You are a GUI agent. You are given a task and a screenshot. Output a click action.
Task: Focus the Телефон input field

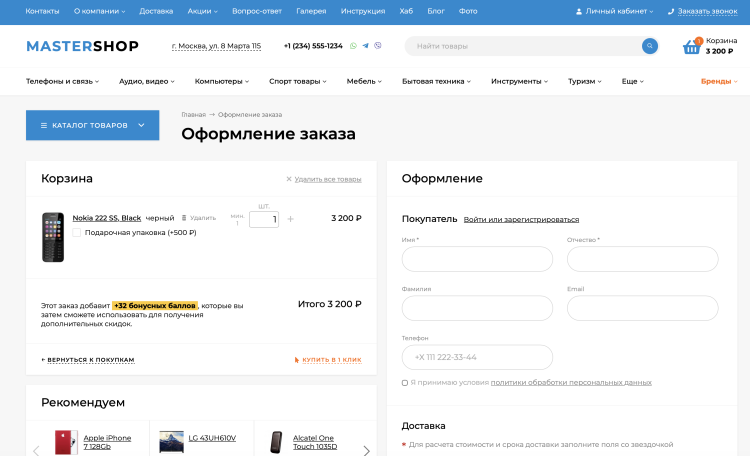(x=477, y=357)
